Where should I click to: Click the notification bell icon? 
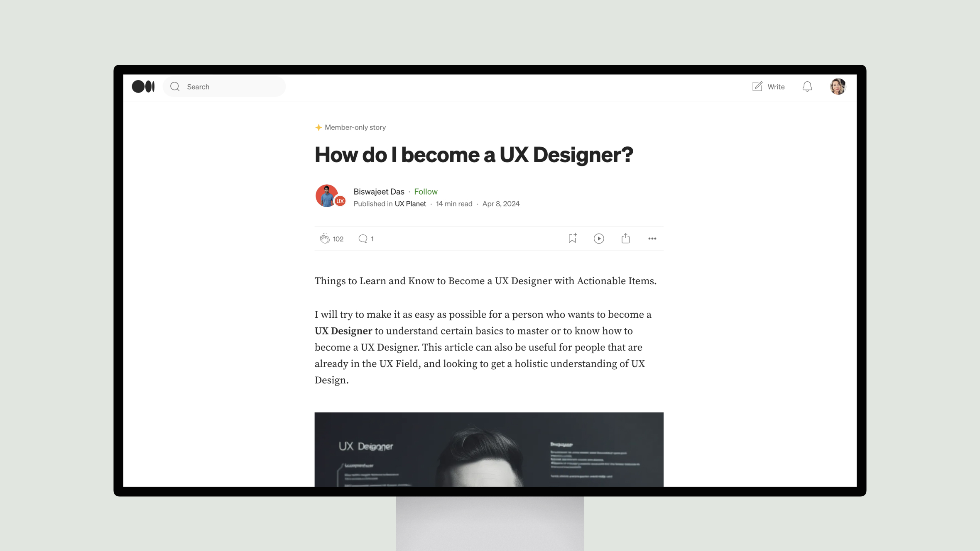[807, 86]
